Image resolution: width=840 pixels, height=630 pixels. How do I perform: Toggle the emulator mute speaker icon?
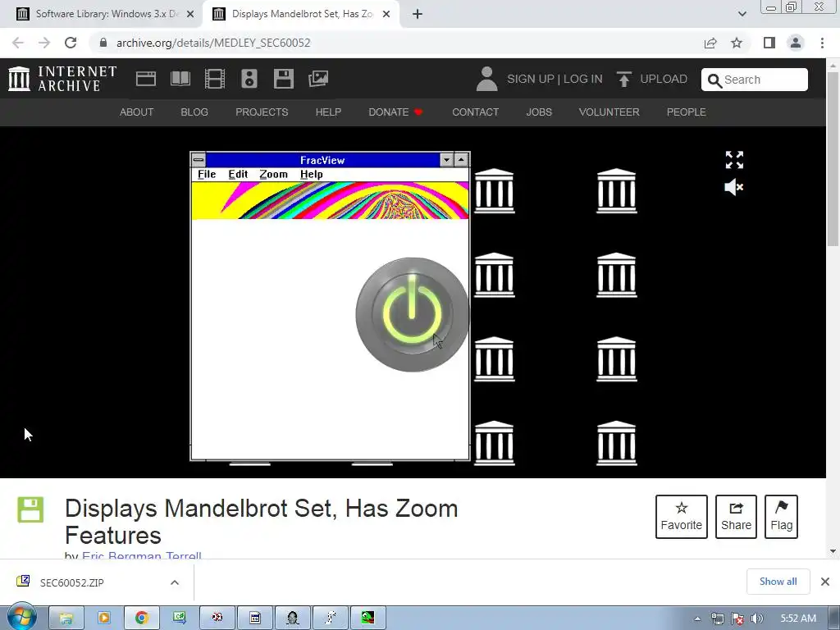[x=733, y=187]
